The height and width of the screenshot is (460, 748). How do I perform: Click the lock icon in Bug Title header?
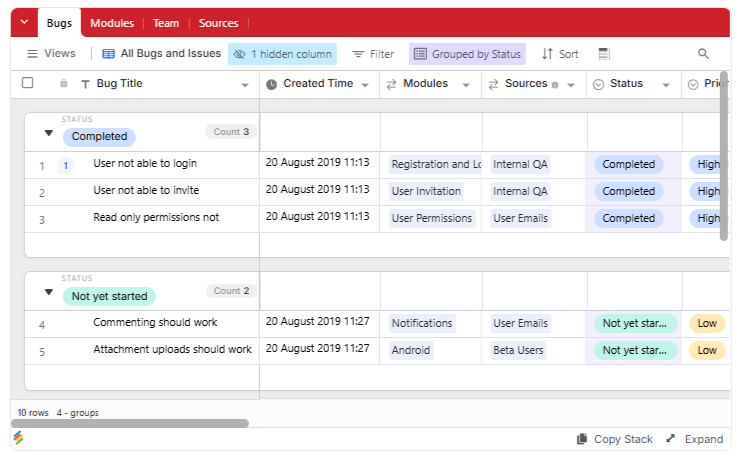pos(63,84)
